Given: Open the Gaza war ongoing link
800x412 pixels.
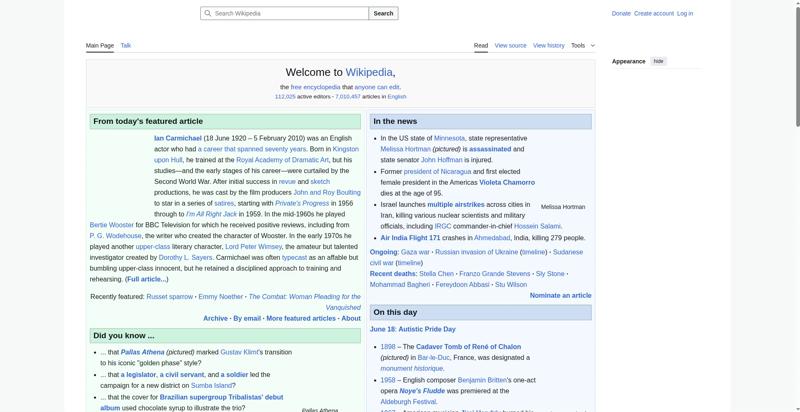Looking at the screenshot, I should click(x=415, y=252).
